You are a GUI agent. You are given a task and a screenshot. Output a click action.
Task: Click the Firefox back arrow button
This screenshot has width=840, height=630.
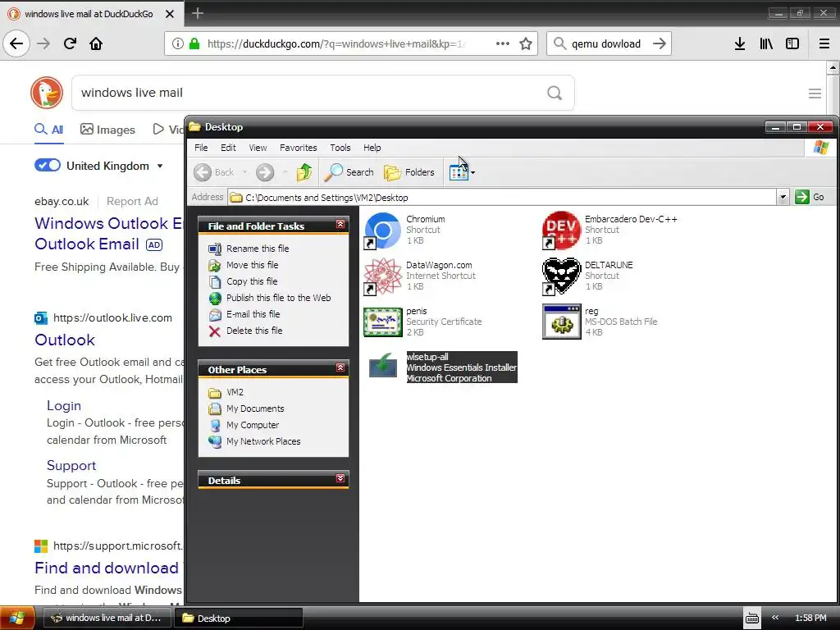tap(16, 43)
